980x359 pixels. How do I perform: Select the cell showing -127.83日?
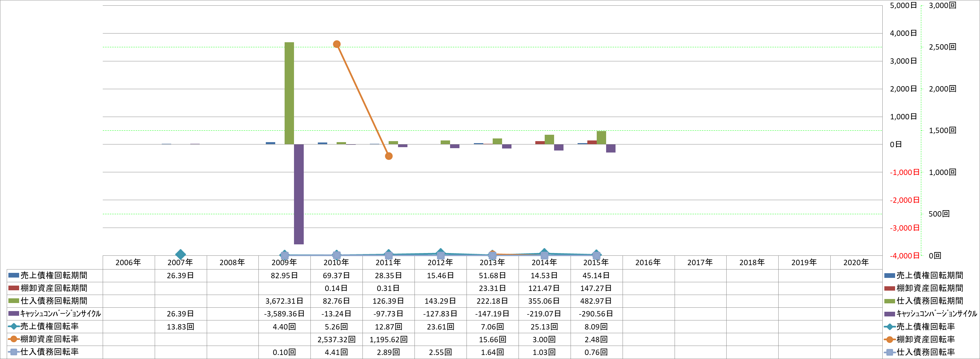(440, 314)
